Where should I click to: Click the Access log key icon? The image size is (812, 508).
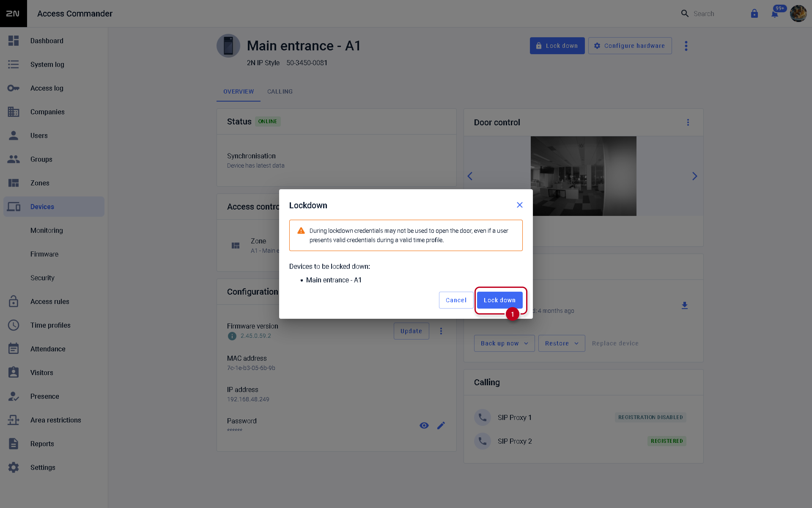(13, 88)
